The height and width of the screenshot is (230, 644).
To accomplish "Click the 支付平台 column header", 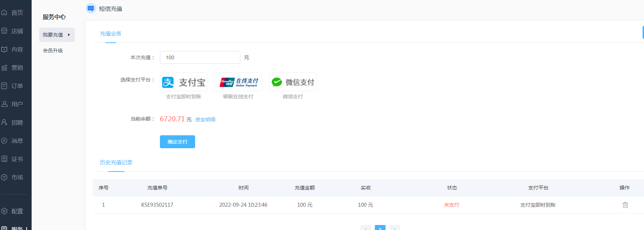I will pyautogui.click(x=538, y=188).
